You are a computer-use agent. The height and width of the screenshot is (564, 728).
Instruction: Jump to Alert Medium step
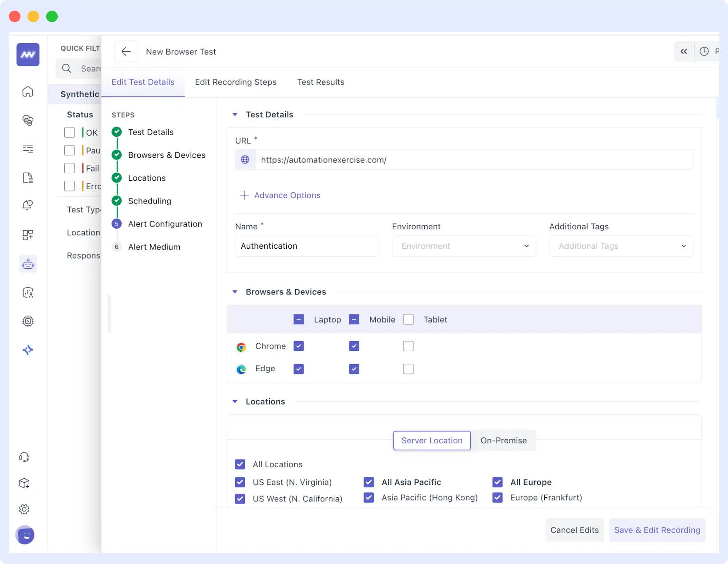154,247
